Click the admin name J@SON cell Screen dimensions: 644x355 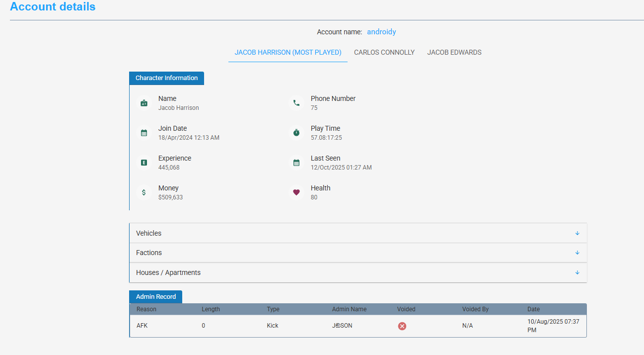point(342,326)
